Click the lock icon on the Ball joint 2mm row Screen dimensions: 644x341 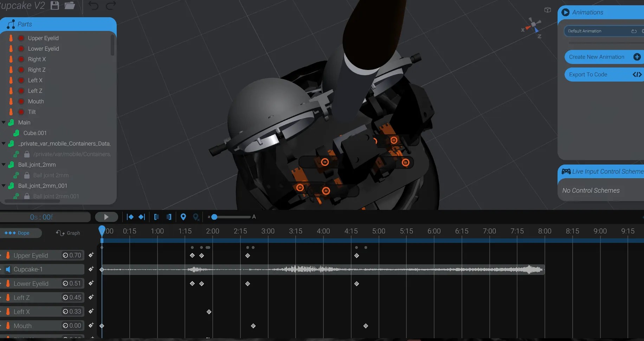[27, 175]
